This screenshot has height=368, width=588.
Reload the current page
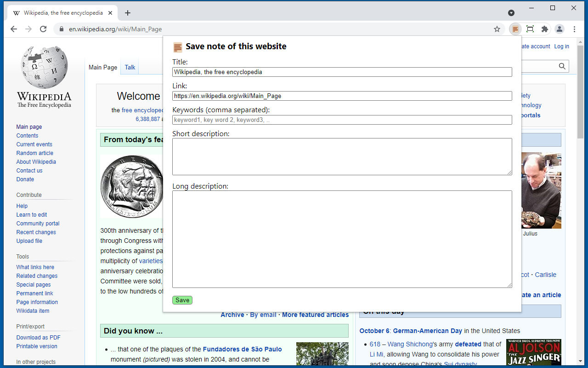point(43,29)
